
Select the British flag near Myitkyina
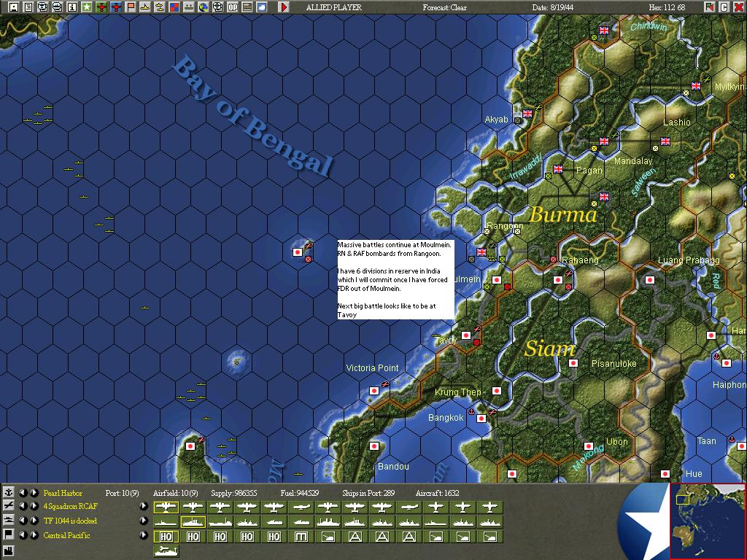696,86
